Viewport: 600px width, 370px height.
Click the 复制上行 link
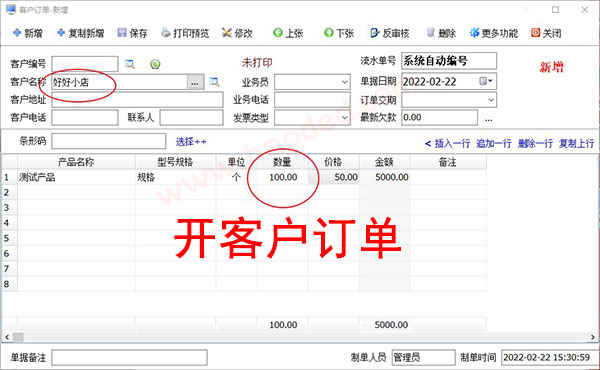pos(577,143)
